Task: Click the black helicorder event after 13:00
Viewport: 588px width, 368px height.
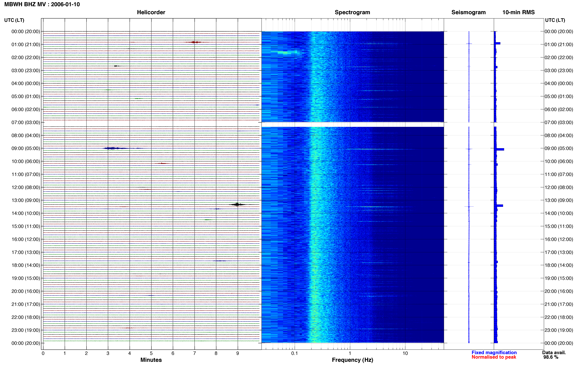Action: (237, 204)
